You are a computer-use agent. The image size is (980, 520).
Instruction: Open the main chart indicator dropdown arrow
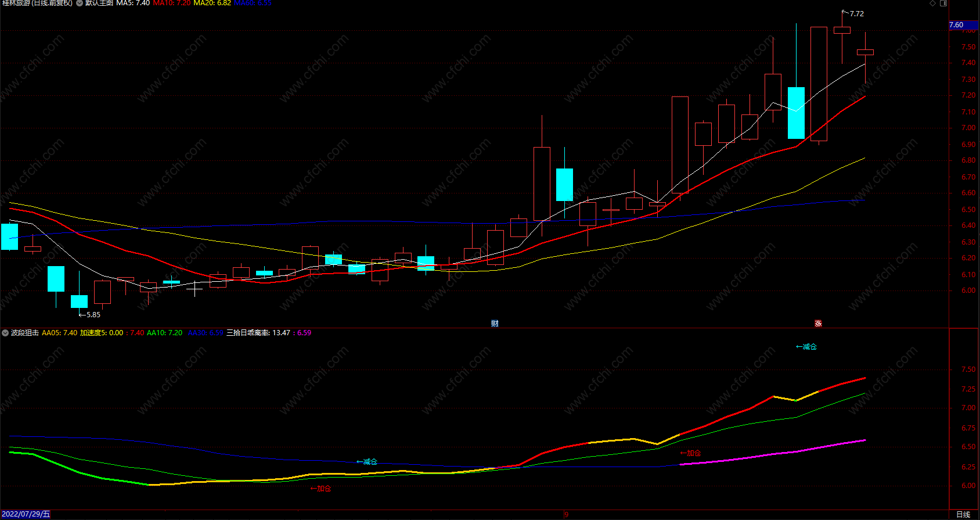pyautogui.click(x=80, y=3)
